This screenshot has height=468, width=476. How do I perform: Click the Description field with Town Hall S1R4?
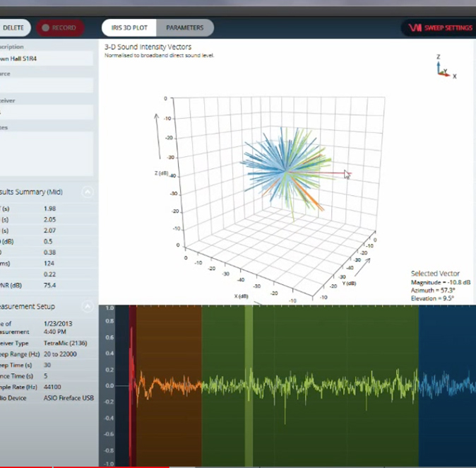point(46,59)
